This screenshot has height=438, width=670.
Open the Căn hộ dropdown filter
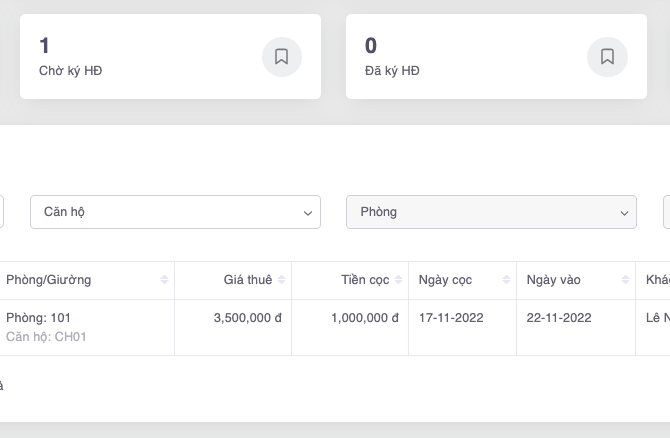175,212
